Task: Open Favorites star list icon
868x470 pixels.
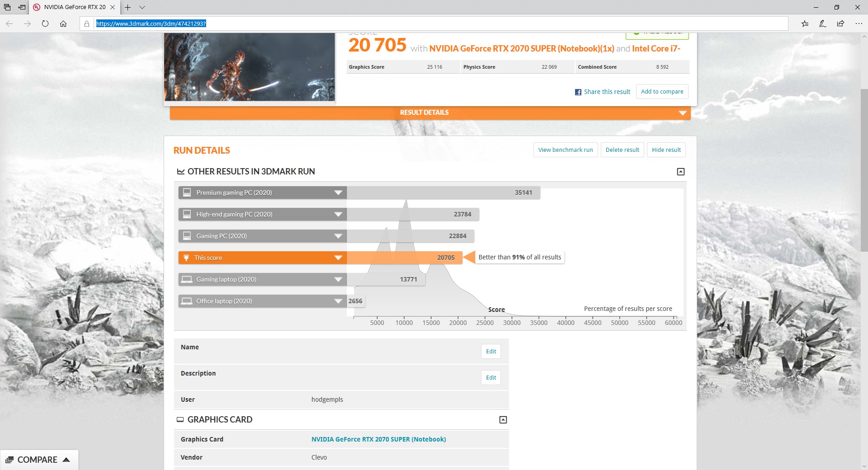Action: pyautogui.click(x=805, y=23)
